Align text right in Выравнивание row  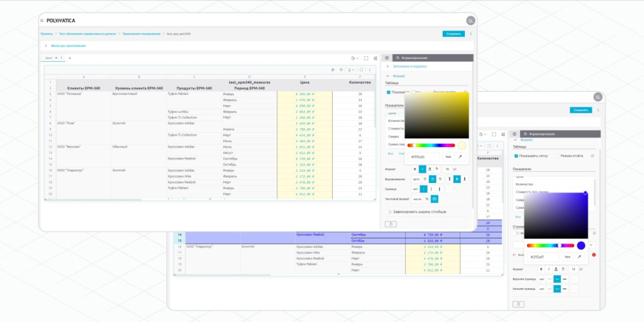(440, 179)
